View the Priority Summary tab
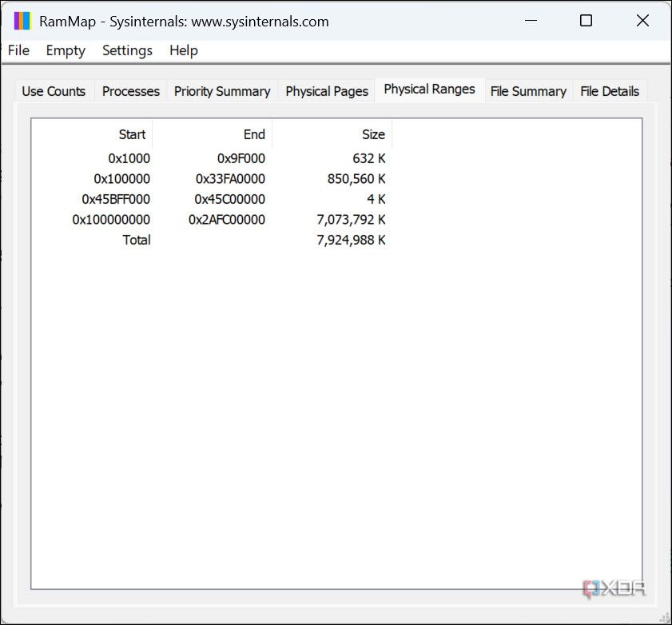The width and height of the screenshot is (672, 625). point(221,91)
